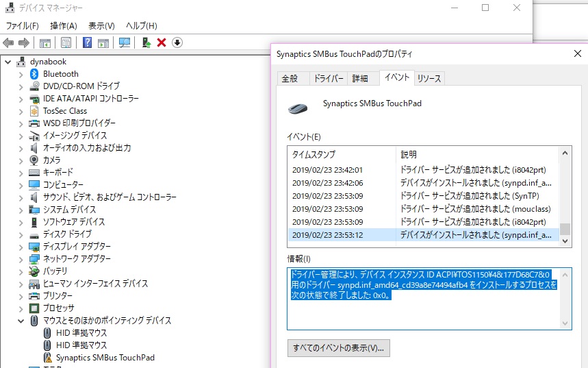The width and height of the screenshot is (588, 368).
Task: Click the event list scroll down arrow
Action: point(565,241)
